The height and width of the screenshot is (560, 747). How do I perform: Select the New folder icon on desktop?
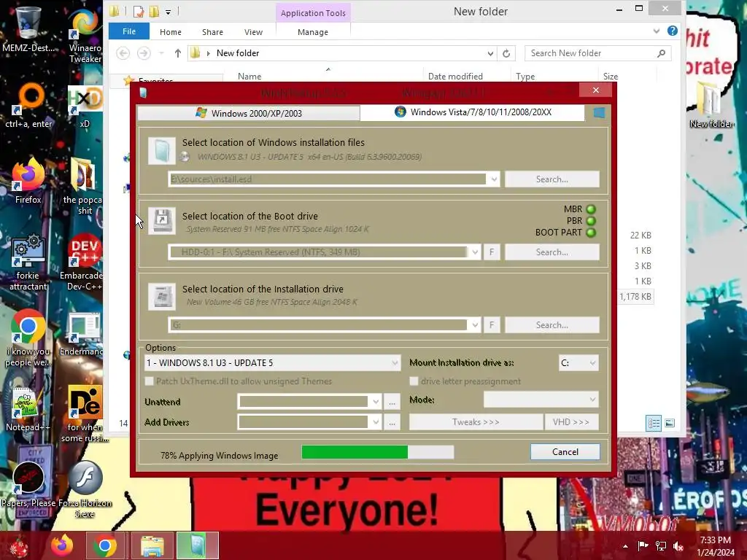click(x=711, y=105)
